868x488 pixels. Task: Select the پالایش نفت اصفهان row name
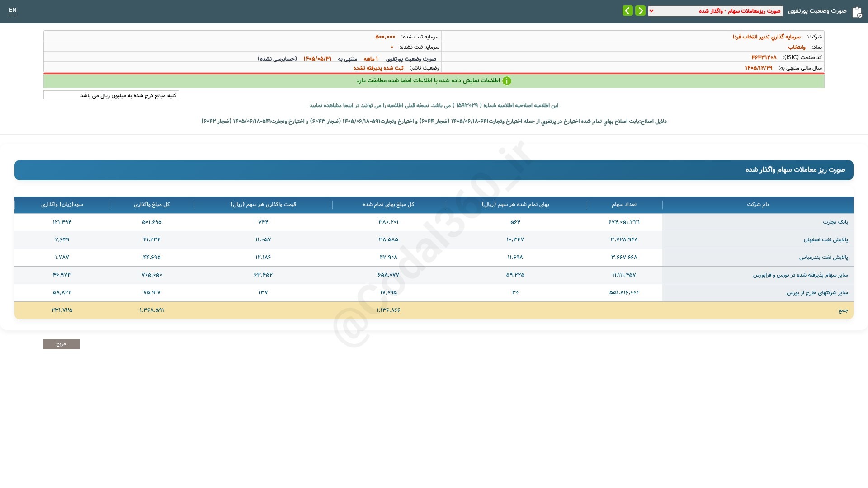click(826, 240)
